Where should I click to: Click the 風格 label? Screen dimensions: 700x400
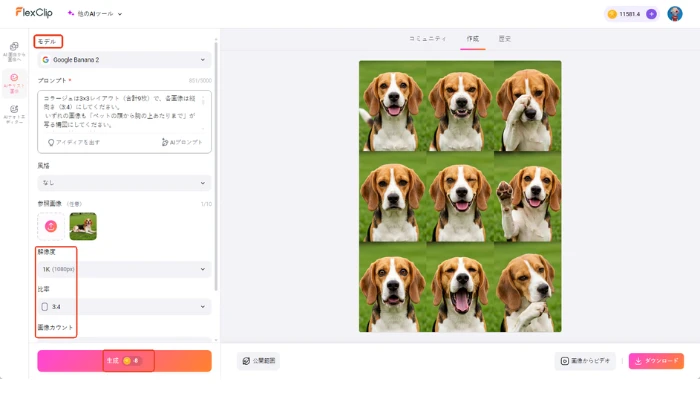(43, 166)
